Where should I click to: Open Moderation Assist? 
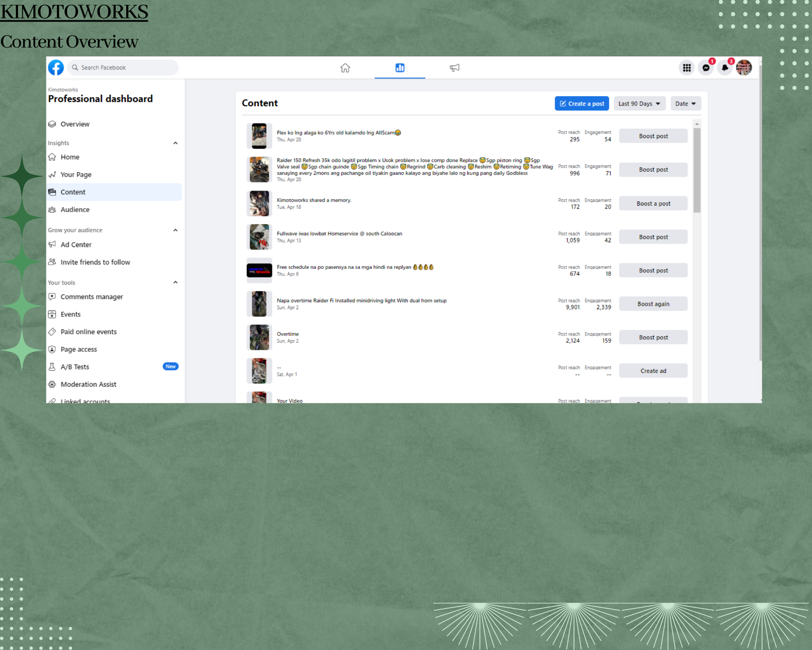114,384
